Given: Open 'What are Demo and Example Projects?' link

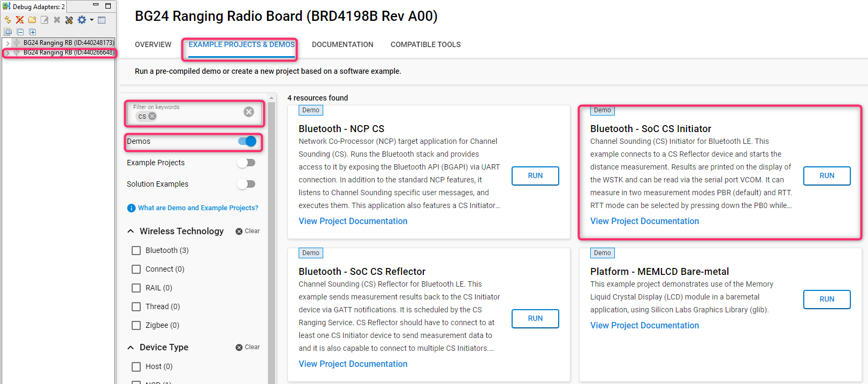Looking at the screenshot, I should 198,208.
